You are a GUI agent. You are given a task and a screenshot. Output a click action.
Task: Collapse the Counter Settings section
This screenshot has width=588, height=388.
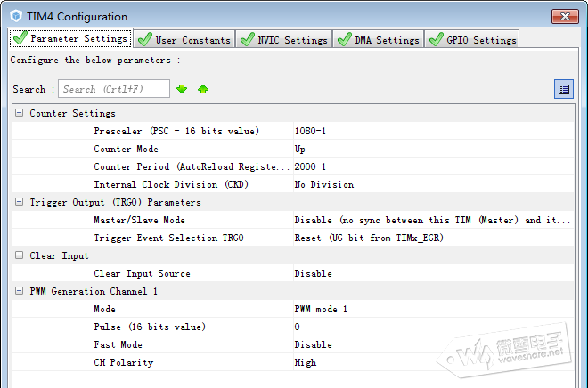[x=20, y=114]
